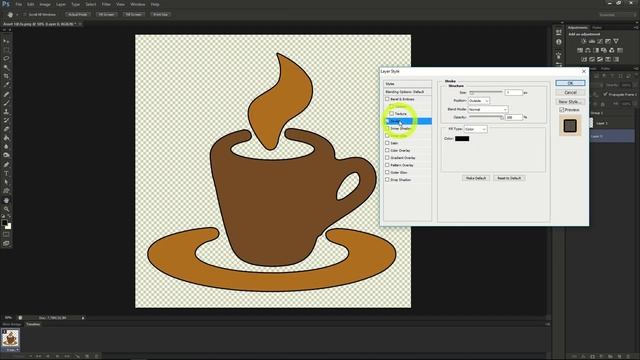640x360 pixels.
Task: Select the Pen tool
Action: (x=6, y=165)
